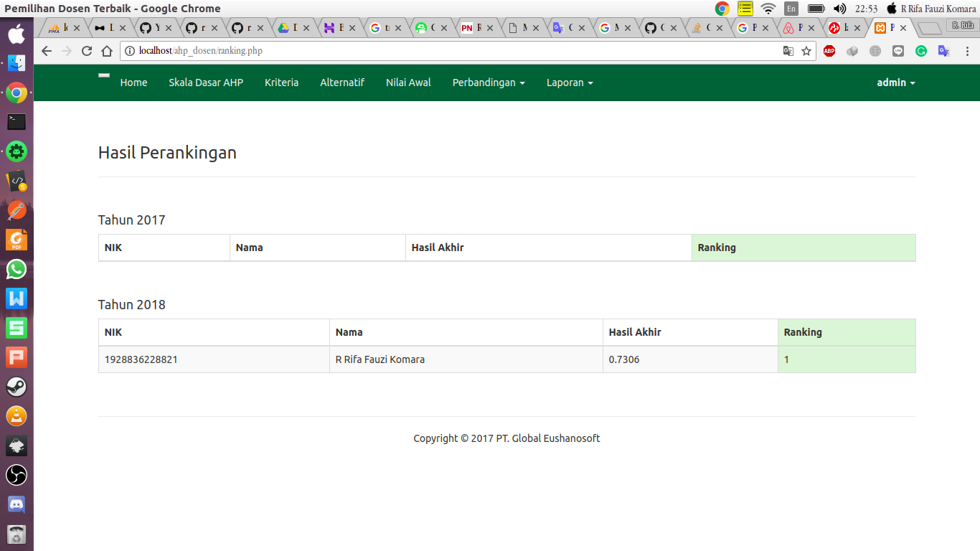Expand the Perbandingan dropdown menu
The image size is (980, 551).
tap(489, 83)
